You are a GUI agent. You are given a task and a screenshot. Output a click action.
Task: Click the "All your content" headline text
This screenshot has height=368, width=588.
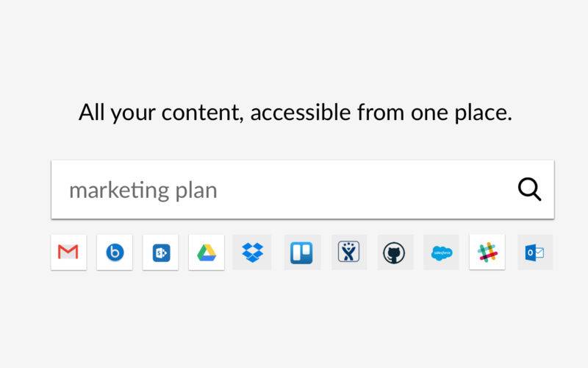(295, 113)
